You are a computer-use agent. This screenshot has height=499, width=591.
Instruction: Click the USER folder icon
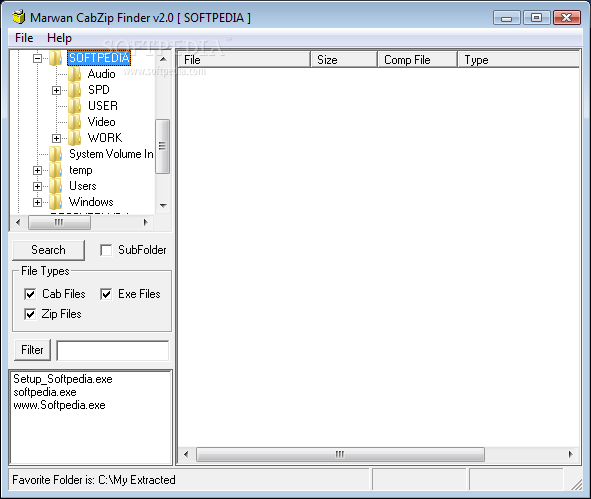pos(75,106)
